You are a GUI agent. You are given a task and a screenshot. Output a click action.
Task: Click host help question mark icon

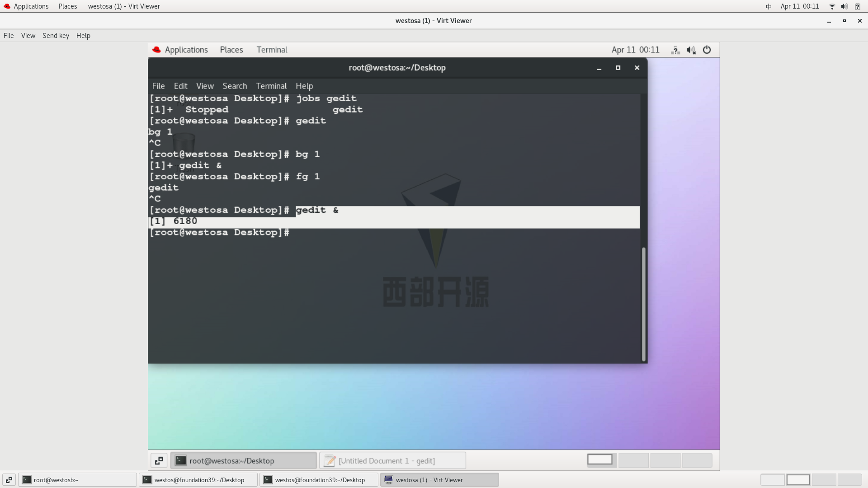858,6
